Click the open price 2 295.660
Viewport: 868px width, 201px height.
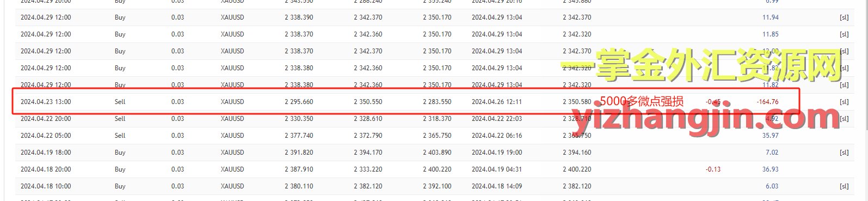point(299,102)
